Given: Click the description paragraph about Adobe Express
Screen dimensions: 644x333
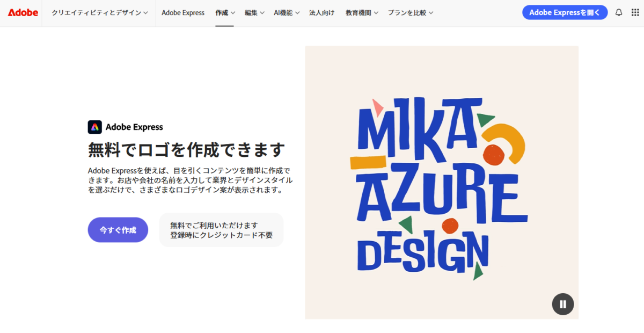Looking at the screenshot, I should [x=191, y=180].
